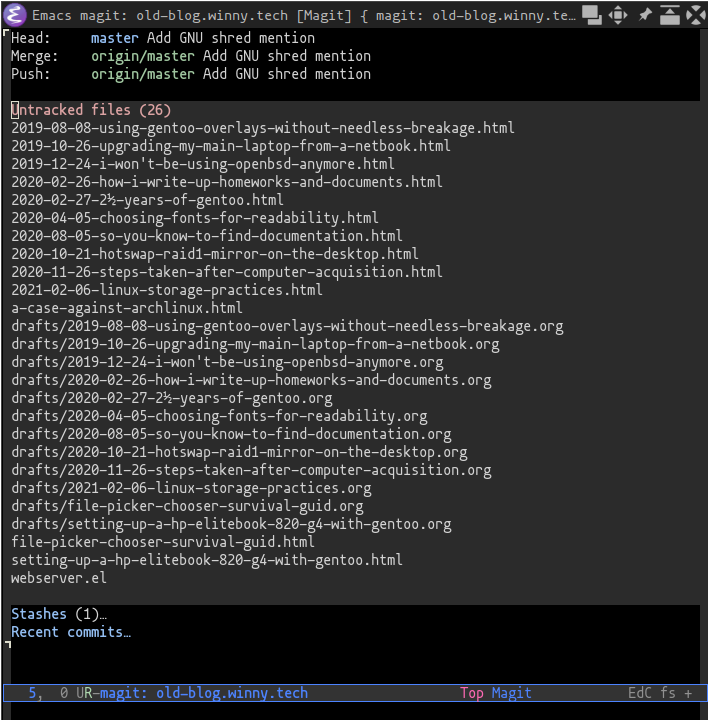711x723 pixels.
Task: Select drafts/2020-11-26-steps-taken-after-computer-acquisition.org
Action: [251, 470]
